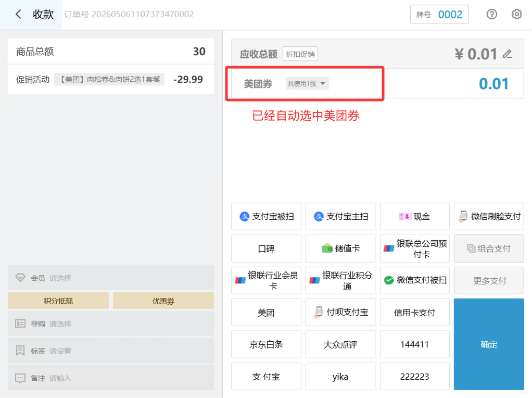Click the 收款 page title
The image size is (532, 398).
pos(43,14)
